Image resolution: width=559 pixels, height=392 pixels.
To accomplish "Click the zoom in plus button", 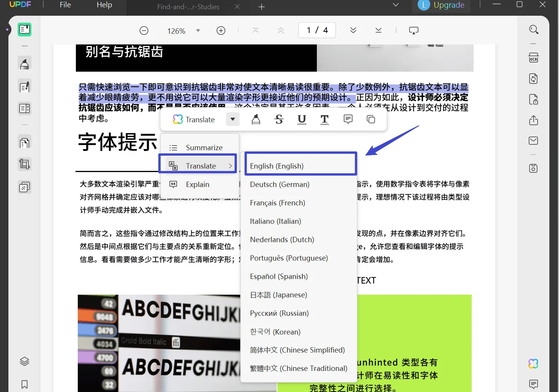I will click(x=221, y=31).
